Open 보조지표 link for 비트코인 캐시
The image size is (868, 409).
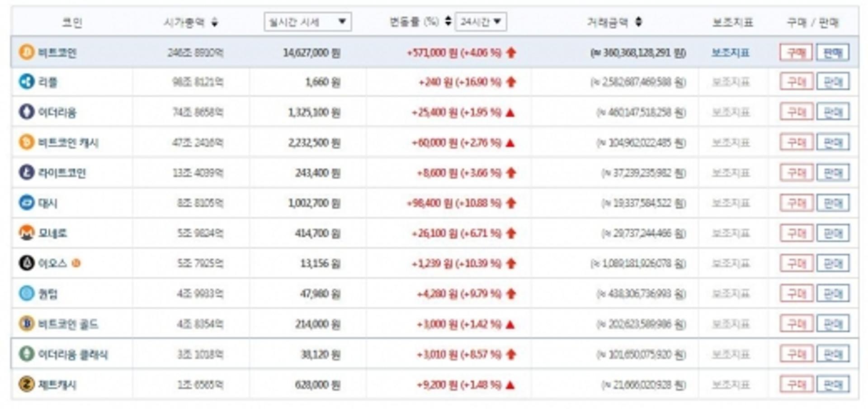(x=731, y=142)
